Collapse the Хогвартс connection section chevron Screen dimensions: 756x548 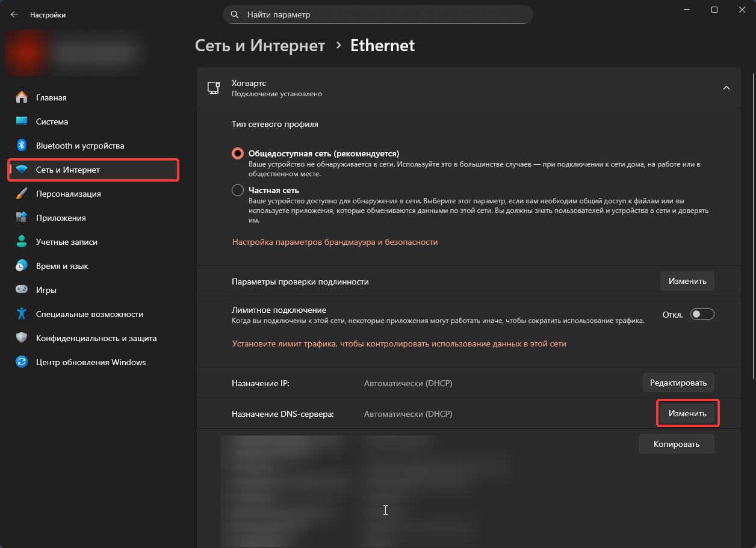coord(726,88)
